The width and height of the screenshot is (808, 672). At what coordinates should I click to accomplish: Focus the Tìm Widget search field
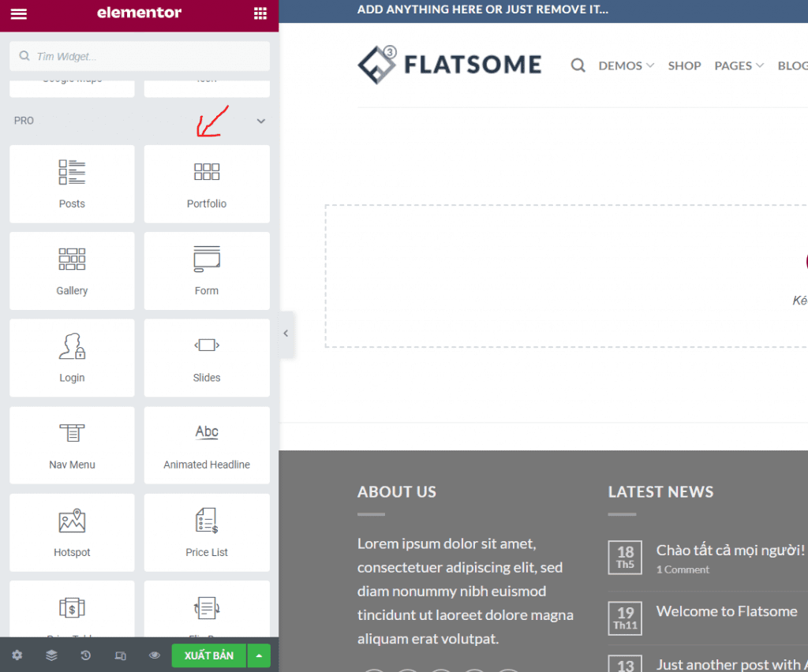[x=140, y=56]
